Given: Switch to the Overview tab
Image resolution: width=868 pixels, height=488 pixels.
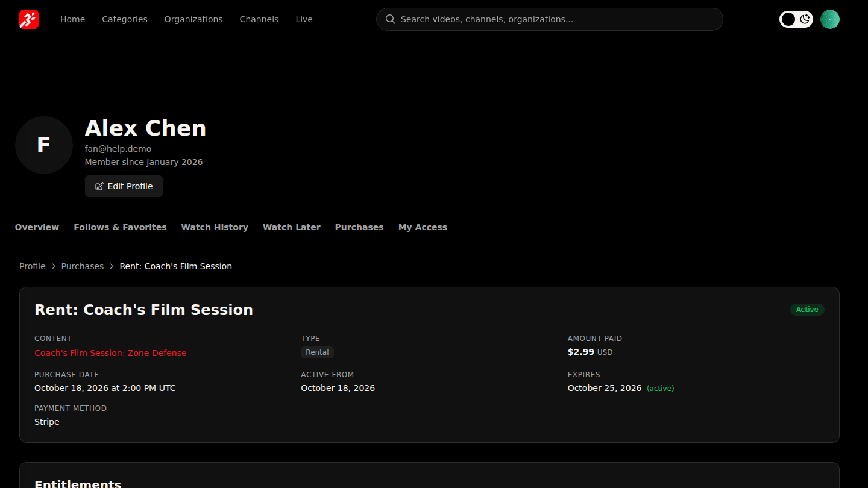Looking at the screenshot, I should [x=37, y=227].
